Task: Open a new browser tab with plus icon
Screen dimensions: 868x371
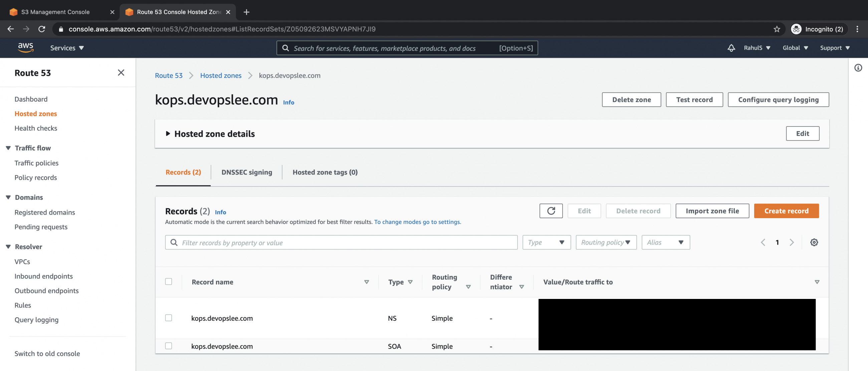Action: click(246, 12)
